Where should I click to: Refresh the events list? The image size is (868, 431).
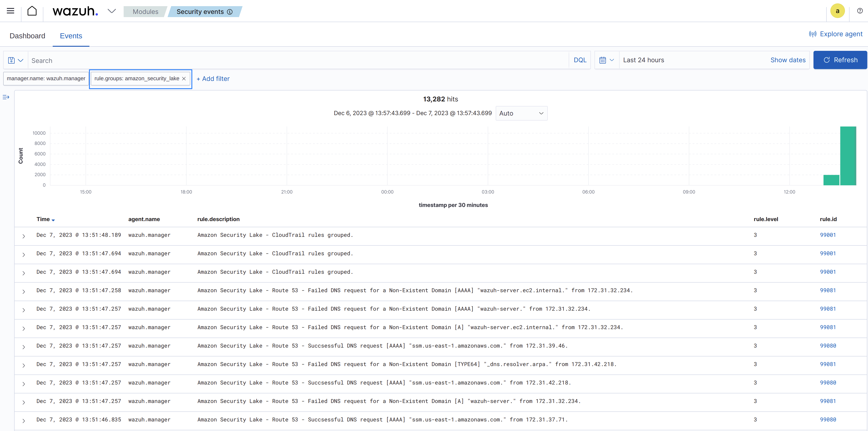840,60
